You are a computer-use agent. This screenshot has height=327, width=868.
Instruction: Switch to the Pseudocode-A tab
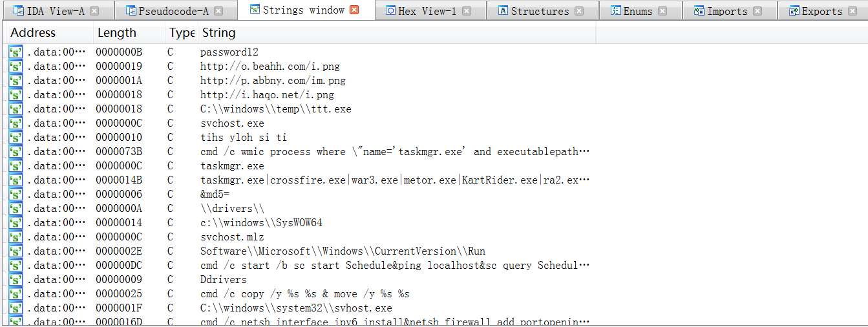tap(174, 11)
